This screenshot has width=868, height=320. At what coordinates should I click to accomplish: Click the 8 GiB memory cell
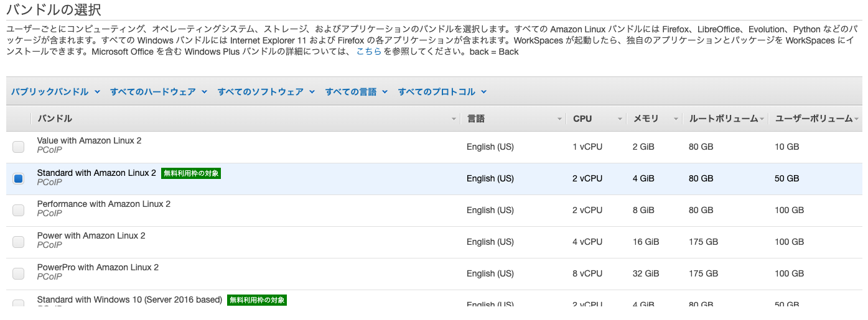(643, 210)
